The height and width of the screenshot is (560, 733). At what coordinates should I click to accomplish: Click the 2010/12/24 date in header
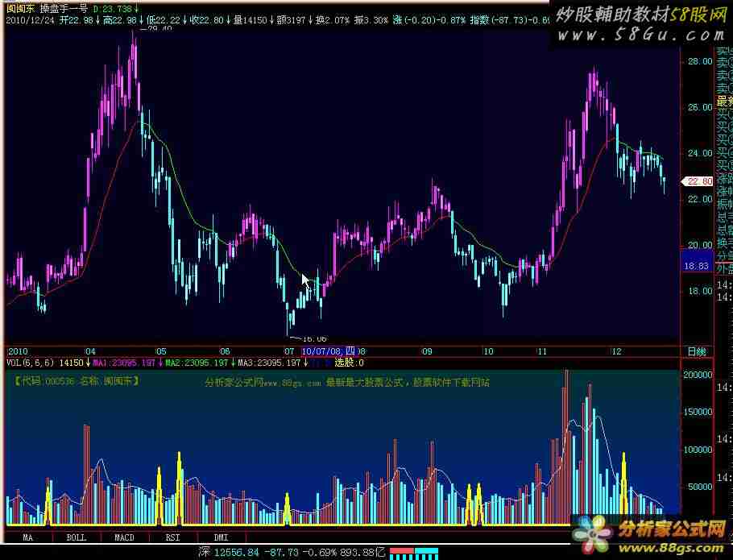[31, 20]
